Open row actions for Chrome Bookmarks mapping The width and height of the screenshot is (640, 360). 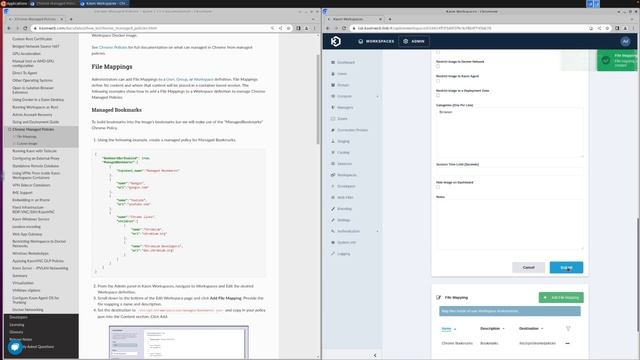(x=567, y=343)
